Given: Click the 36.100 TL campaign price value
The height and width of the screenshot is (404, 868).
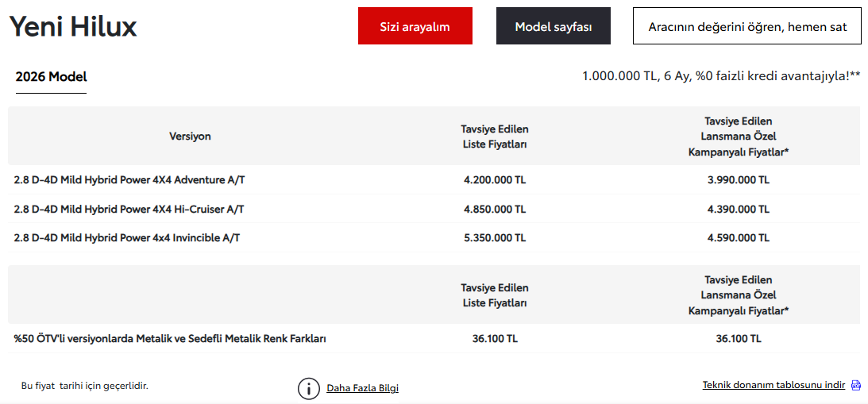Looking at the screenshot, I should (x=739, y=339).
